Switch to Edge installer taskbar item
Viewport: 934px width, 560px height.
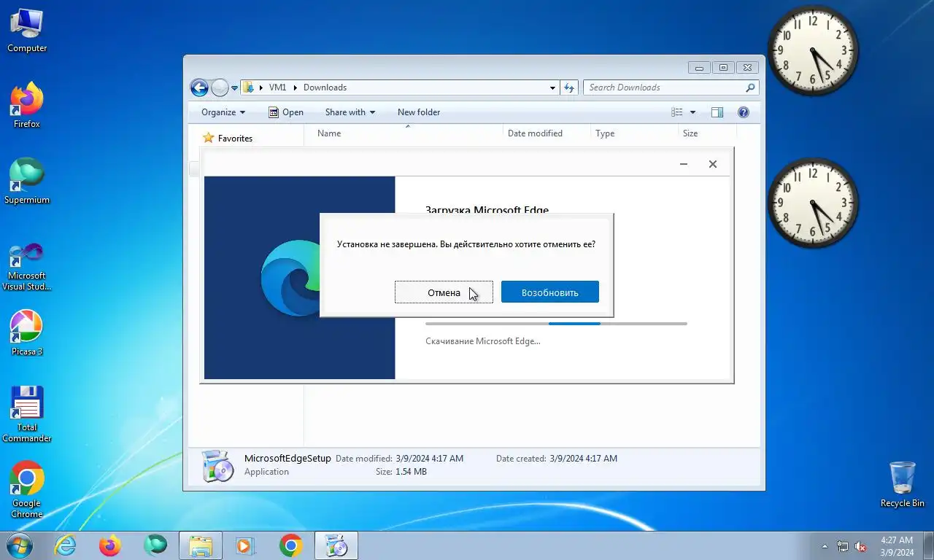(336, 545)
